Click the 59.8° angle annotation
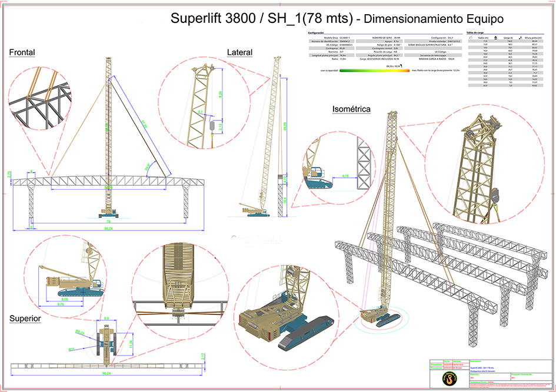 147,166
